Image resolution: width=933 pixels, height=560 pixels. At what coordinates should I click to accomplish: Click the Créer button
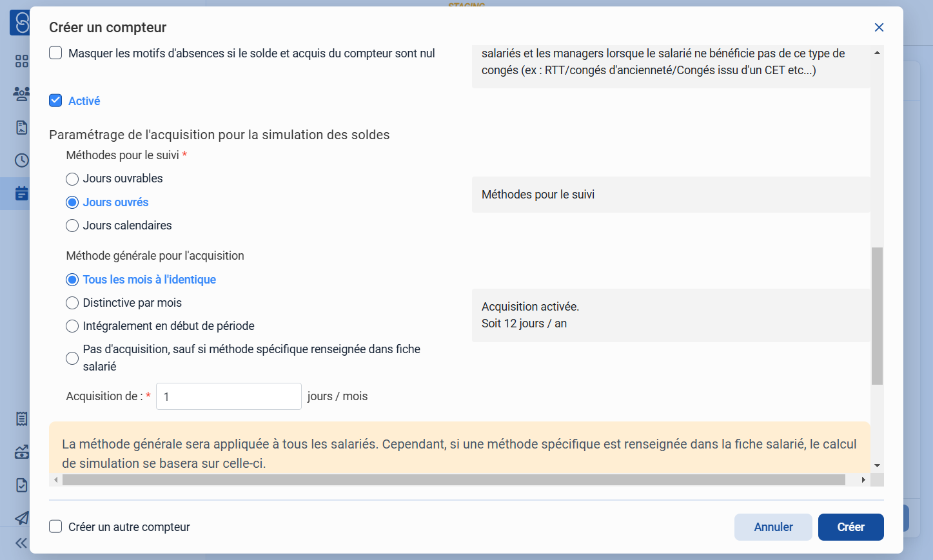(x=850, y=527)
